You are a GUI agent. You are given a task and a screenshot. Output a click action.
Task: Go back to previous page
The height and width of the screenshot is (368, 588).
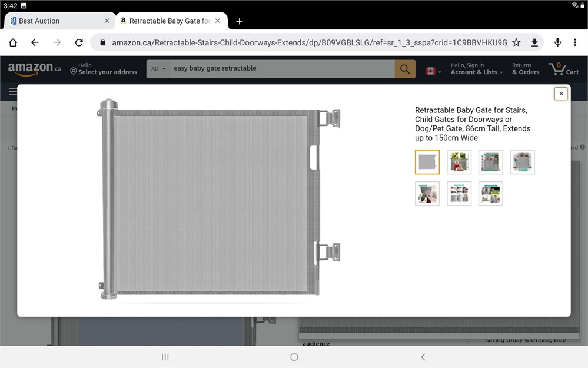pos(35,42)
